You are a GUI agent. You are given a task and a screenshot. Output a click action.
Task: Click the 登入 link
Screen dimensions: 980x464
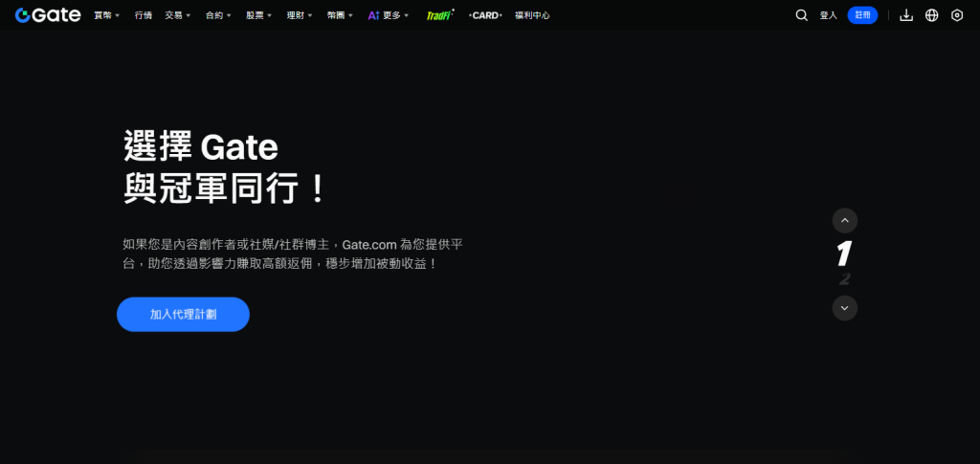[828, 15]
